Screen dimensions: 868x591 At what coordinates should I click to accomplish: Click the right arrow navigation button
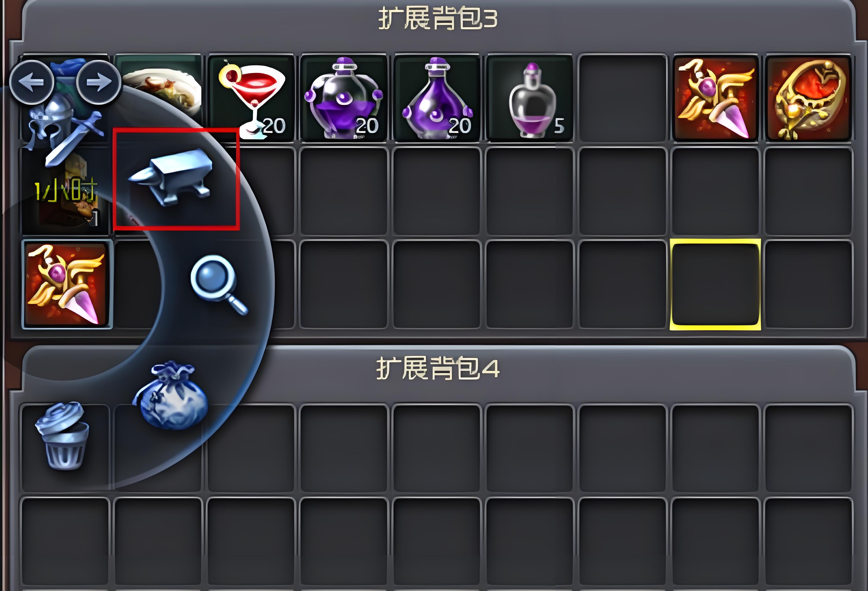(99, 82)
